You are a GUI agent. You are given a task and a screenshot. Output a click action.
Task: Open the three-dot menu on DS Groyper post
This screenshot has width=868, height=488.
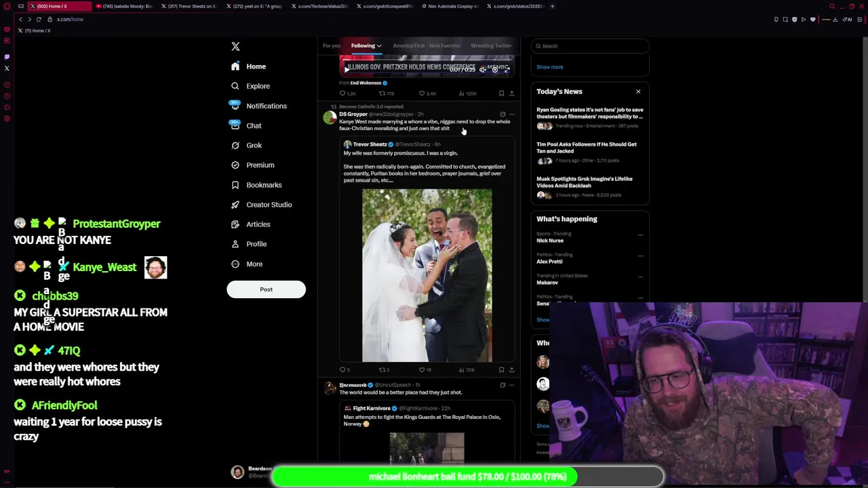coord(511,115)
